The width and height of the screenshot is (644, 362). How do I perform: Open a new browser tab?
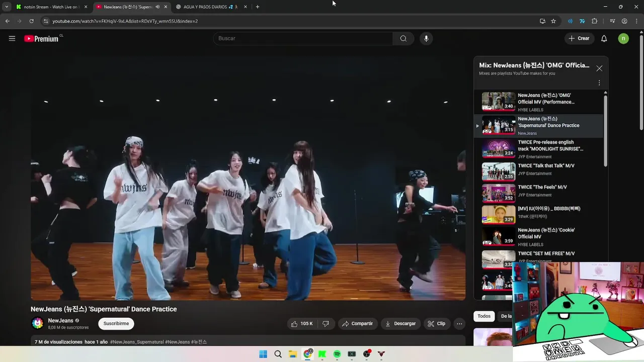tap(258, 7)
